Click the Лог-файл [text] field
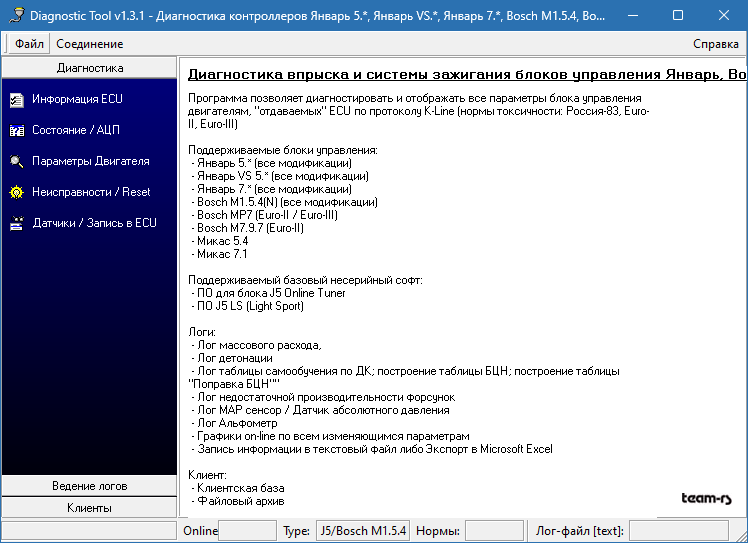The height and width of the screenshot is (543, 748). (679, 531)
